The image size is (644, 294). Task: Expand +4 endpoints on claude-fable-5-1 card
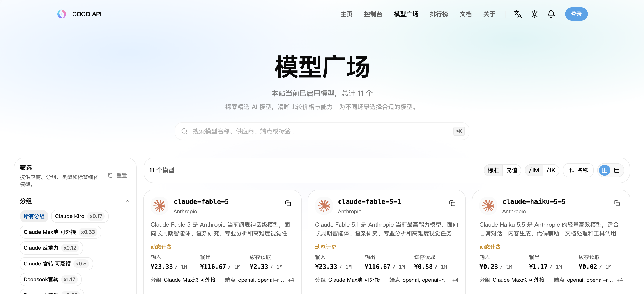(455, 280)
